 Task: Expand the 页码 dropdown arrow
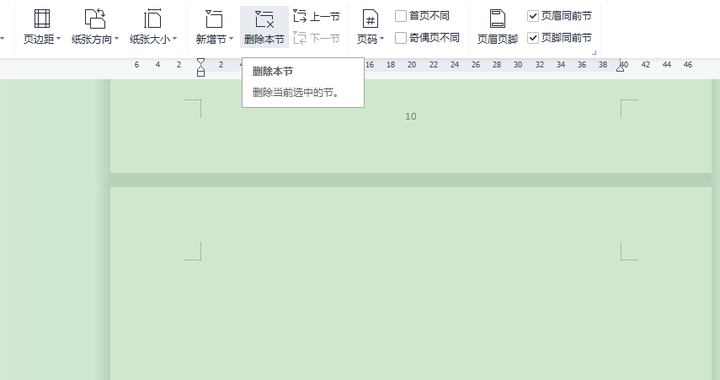click(382, 39)
